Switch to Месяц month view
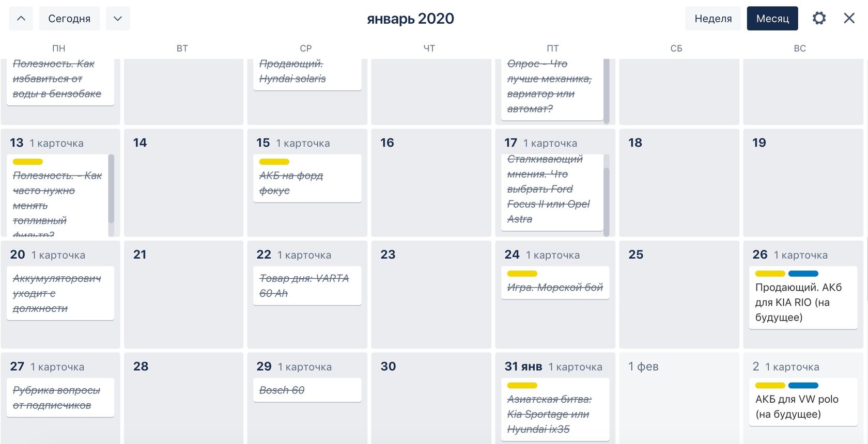The height and width of the screenshot is (444, 868). coord(772,19)
